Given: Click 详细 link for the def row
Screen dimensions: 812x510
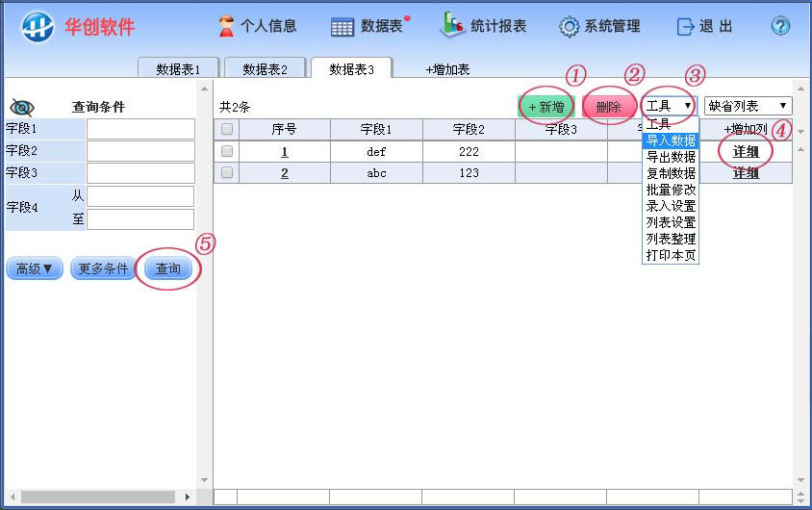Looking at the screenshot, I should point(746,152).
